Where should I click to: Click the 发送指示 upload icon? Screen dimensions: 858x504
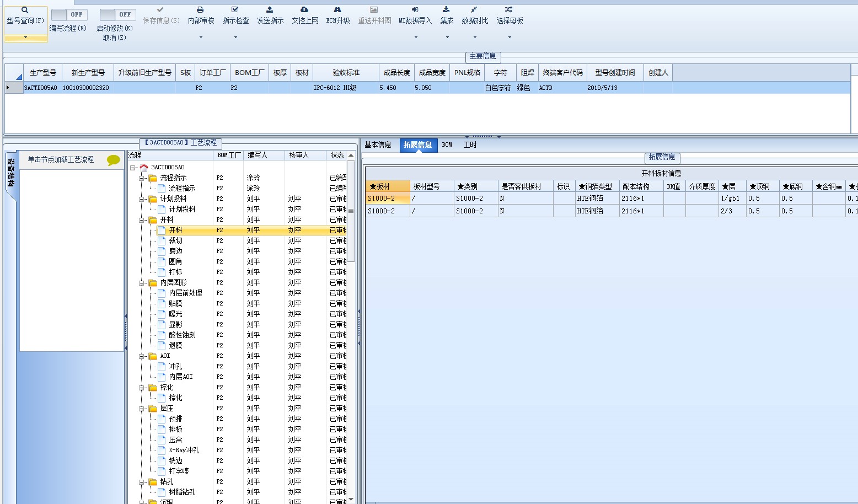(270, 10)
